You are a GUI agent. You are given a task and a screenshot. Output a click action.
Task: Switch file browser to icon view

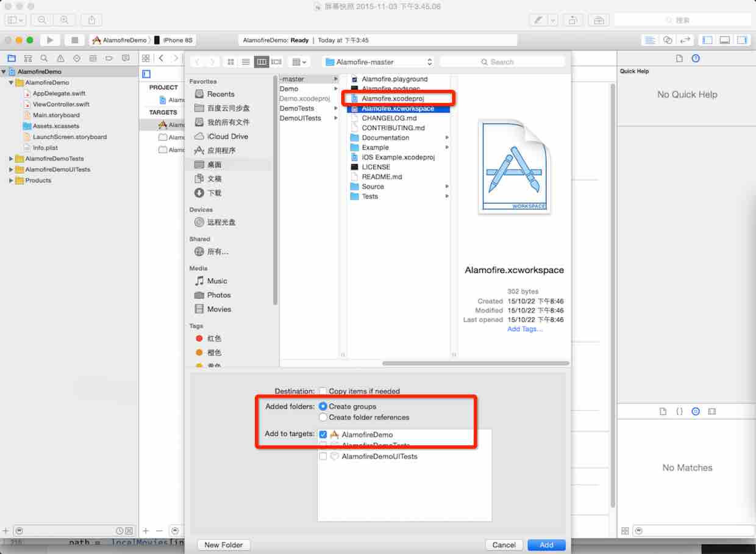coord(230,62)
